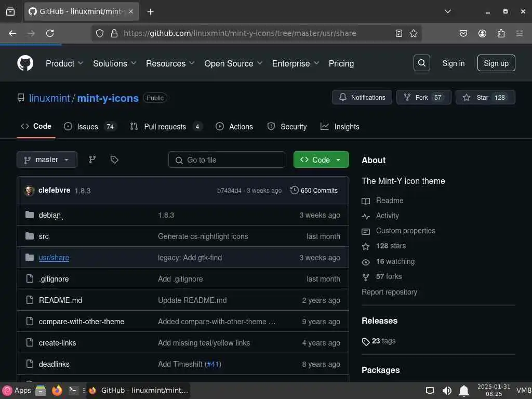Open the extensions puzzle icon
Image resolution: width=532 pixels, height=399 pixels.
click(x=501, y=33)
